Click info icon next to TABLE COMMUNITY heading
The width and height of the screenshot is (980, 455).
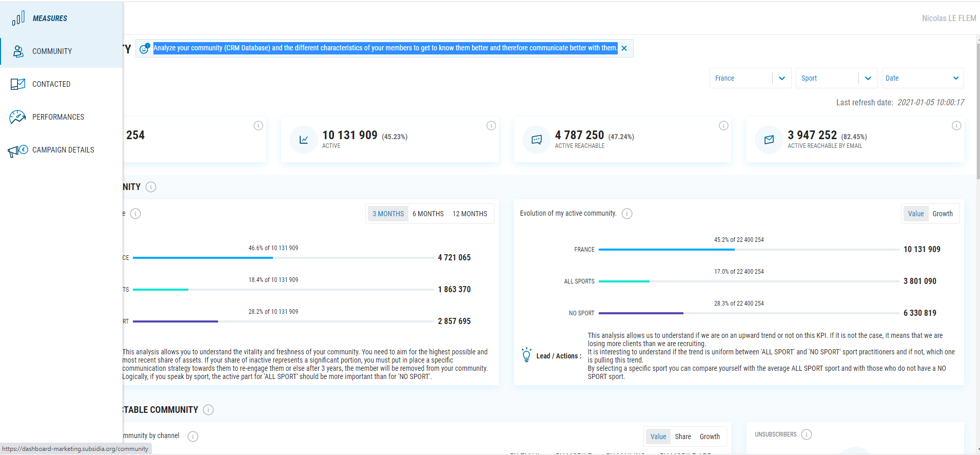208,410
